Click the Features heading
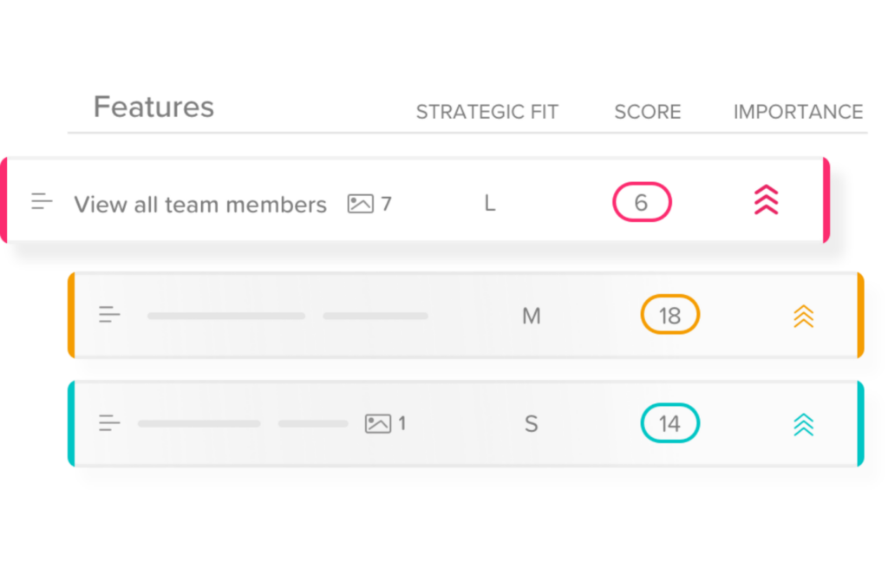Image resolution: width=888 pixels, height=588 pixels. (153, 107)
